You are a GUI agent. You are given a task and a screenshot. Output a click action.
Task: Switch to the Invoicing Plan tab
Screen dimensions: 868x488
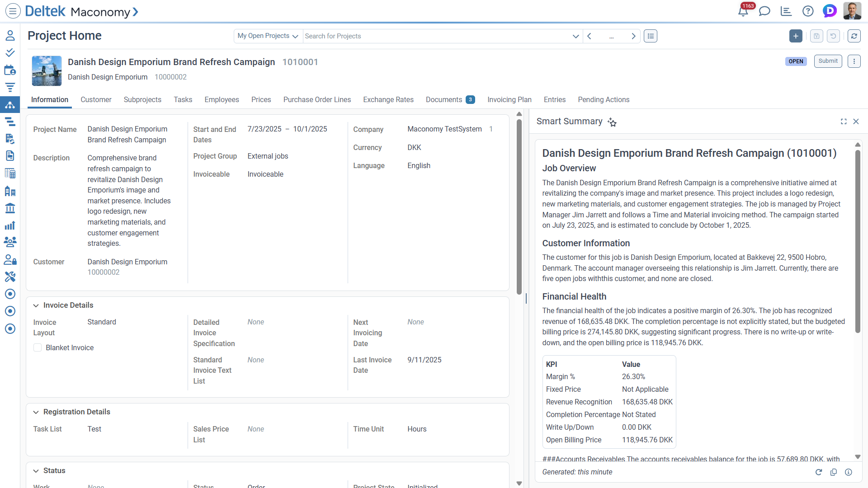(x=509, y=100)
